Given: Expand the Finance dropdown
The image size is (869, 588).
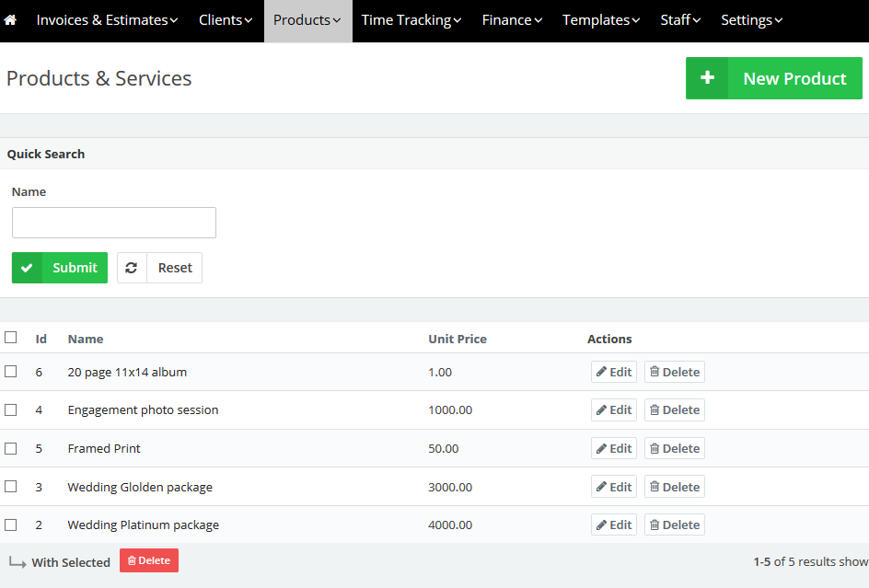Looking at the screenshot, I should click(x=511, y=19).
